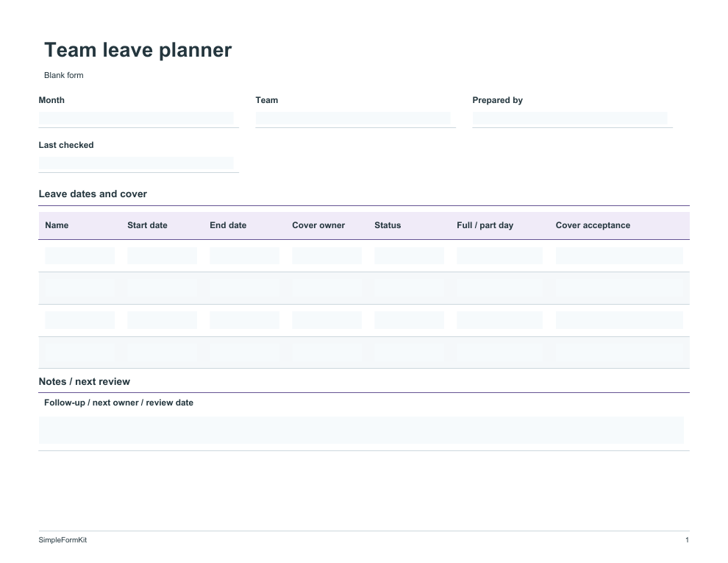Click the Team input field
The image size is (728, 563).
353,118
